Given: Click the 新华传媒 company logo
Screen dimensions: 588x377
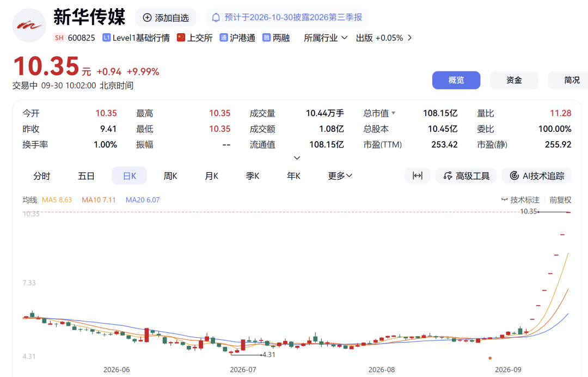Looking at the screenshot, I should tap(29, 25).
